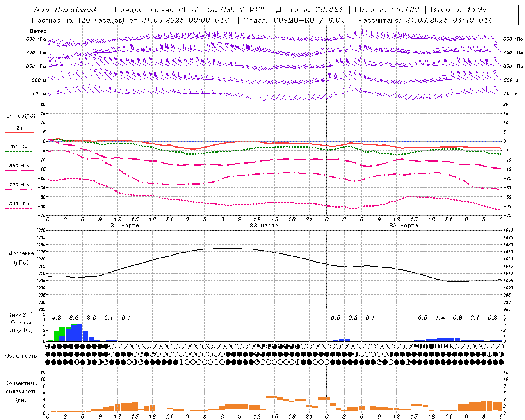
Task: Click the 2.6 precipitation total
Action: 91,318
